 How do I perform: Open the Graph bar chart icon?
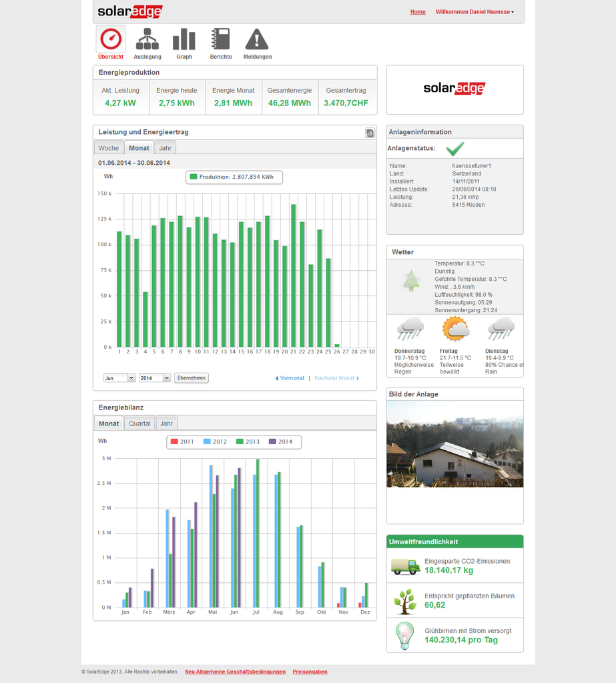coord(184,39)
